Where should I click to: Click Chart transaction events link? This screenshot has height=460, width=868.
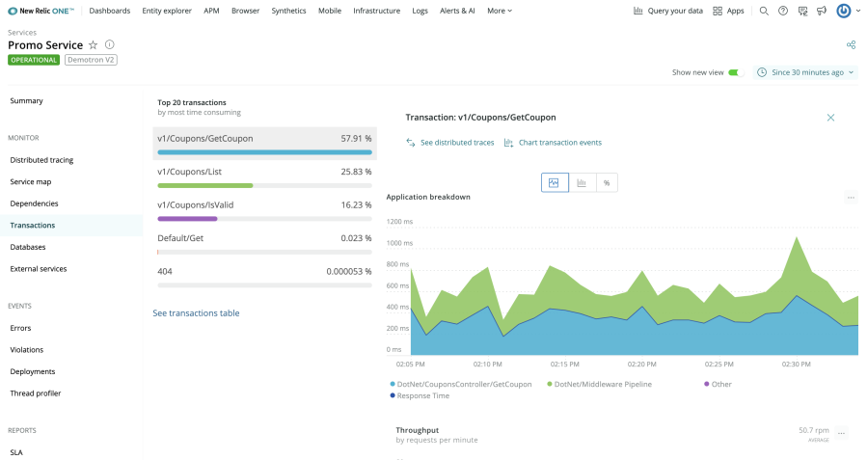point(553,143)
